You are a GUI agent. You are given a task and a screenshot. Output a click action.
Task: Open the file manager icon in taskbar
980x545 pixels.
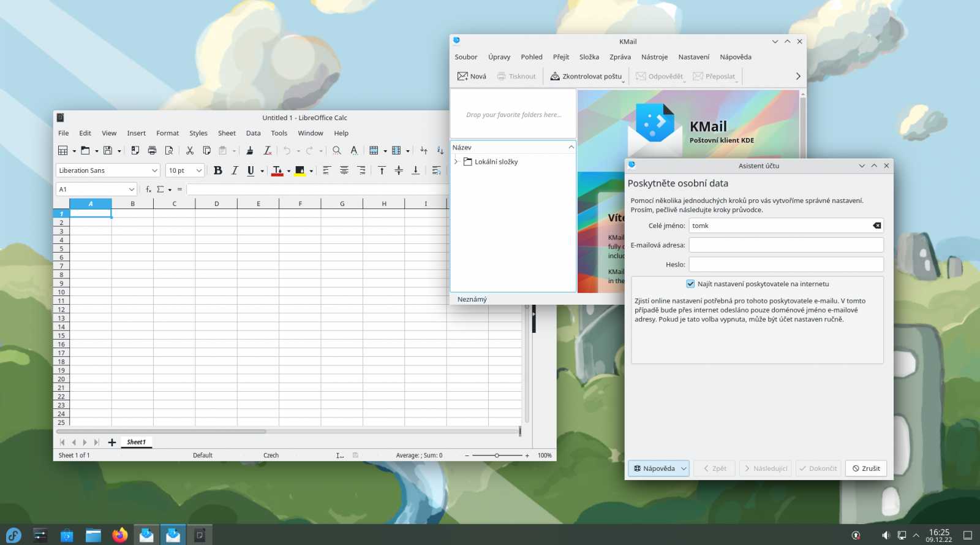click(x=93, y=535)
